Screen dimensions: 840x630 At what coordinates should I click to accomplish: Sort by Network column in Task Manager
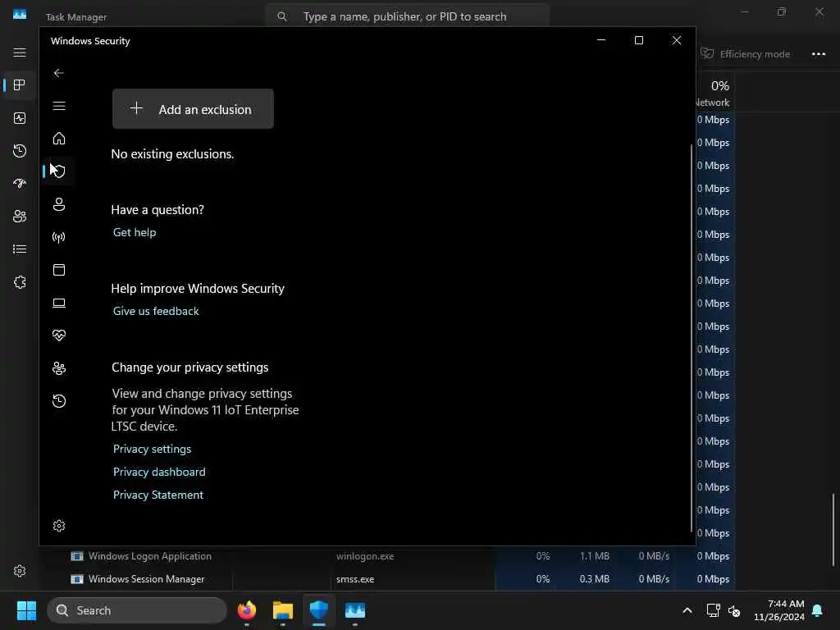714,94
